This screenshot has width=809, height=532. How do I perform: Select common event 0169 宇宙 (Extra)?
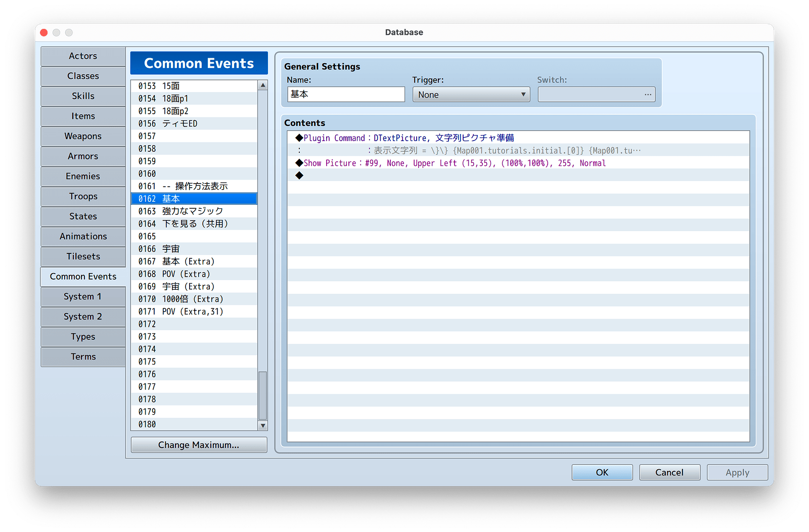pos(194,286)
